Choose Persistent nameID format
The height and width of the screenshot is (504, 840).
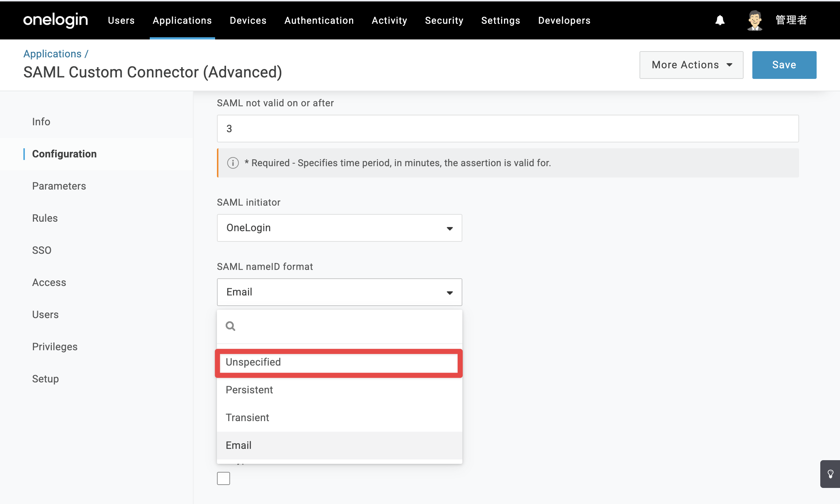click(x=340, y=390)
